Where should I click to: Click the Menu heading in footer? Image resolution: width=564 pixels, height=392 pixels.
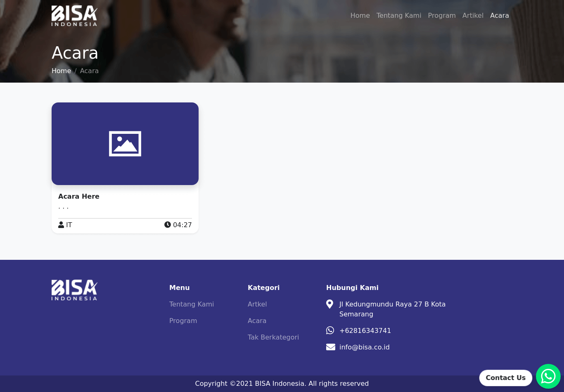(x=180, y=287)
